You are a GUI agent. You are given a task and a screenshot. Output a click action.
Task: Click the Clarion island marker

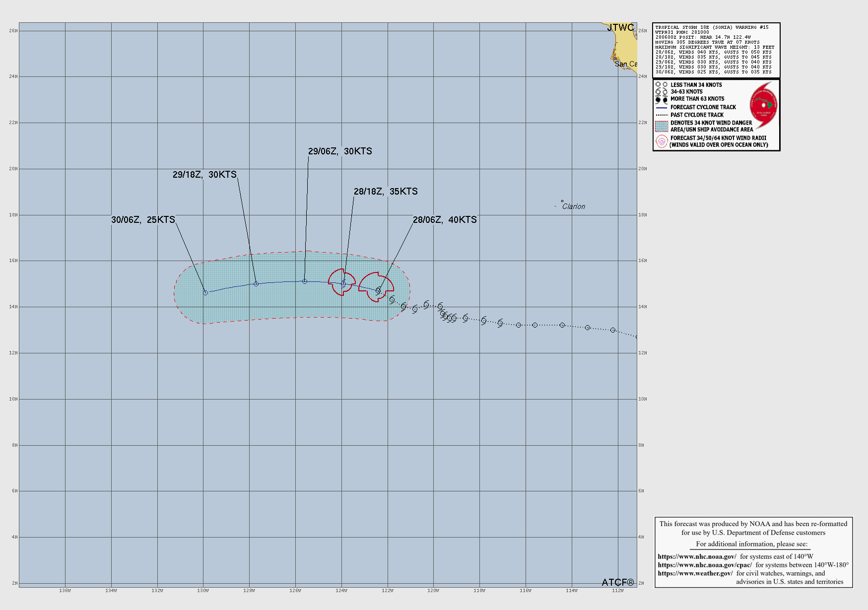(562, 202)
